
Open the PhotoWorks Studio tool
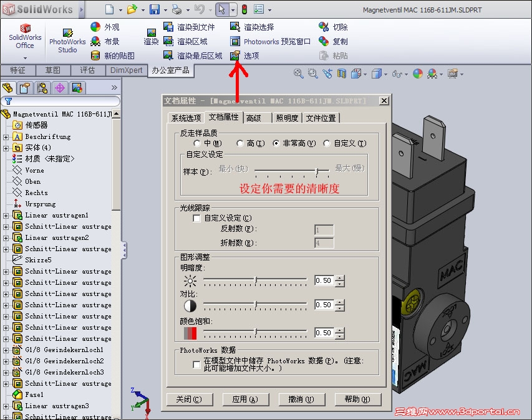pyautogui.click(x=67, y=41)
